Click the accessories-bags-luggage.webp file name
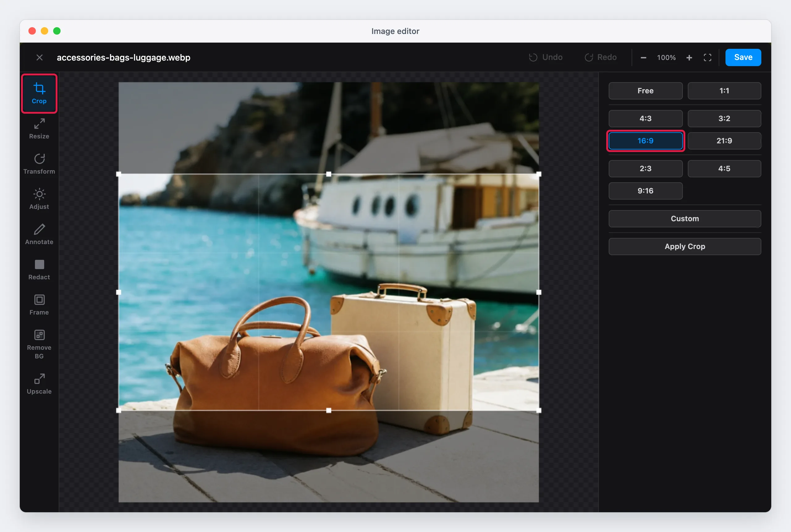791x532 pixels. pos(124,58)
